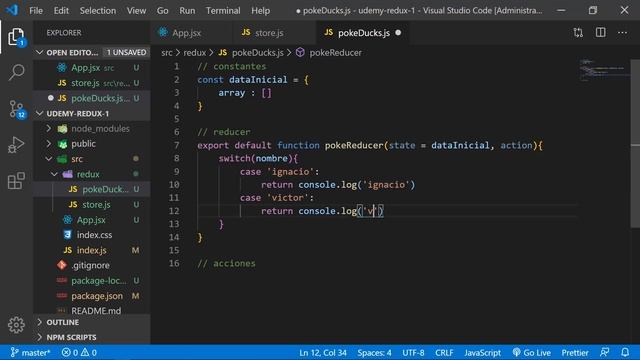Open the View menu

pos(136,11)
